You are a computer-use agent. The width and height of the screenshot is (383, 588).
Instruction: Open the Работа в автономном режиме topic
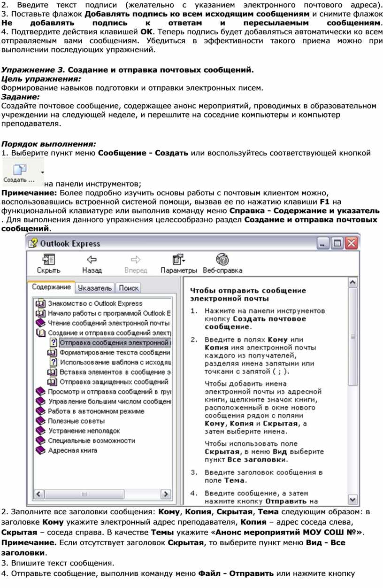click(96, 411)
